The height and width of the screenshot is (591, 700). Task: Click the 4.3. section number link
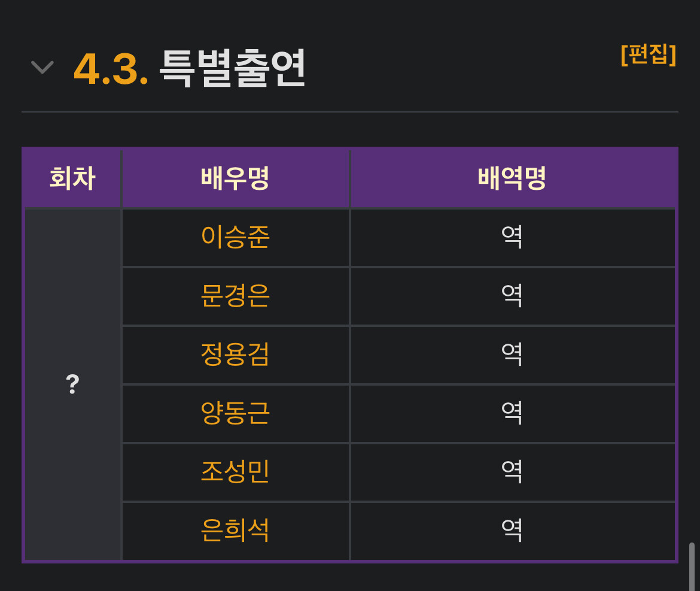click(111, 69)
